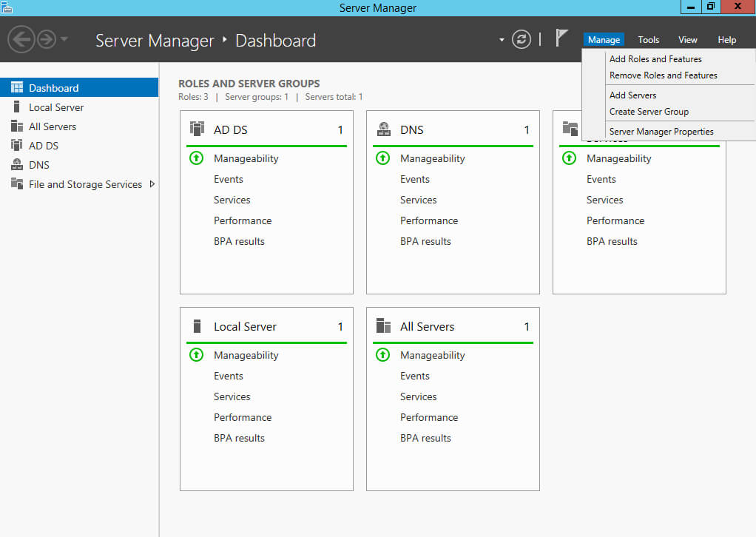The height and width of the screenshot is (537, 756).
Task: Open BPA results in the DNS tile
Action: (x=425, y=242)
